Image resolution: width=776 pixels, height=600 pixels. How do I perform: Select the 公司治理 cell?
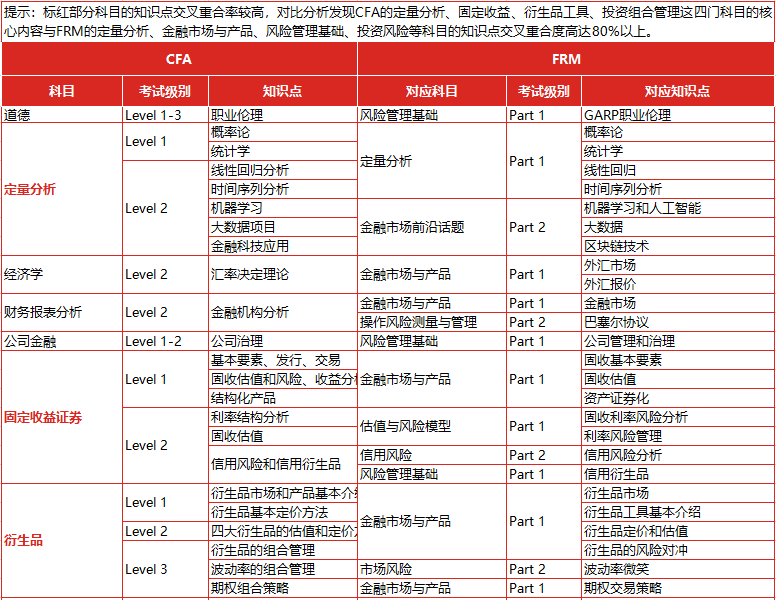283,341
